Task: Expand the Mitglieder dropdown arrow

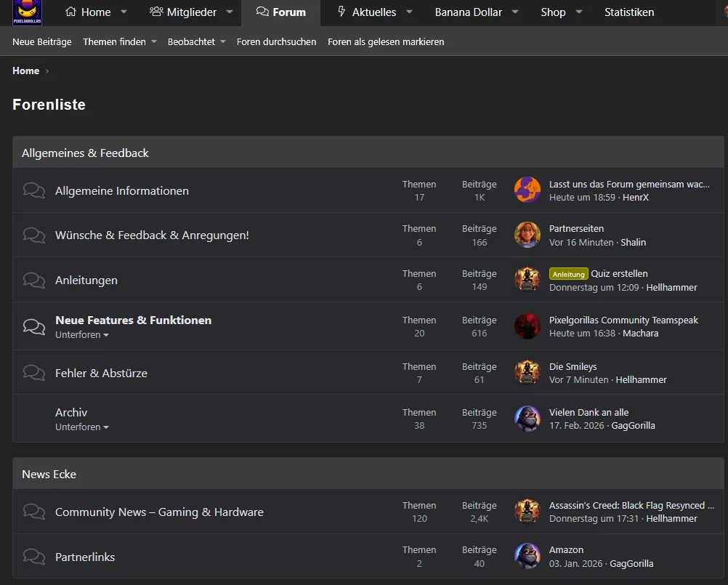Action: (x=230, y=12)
